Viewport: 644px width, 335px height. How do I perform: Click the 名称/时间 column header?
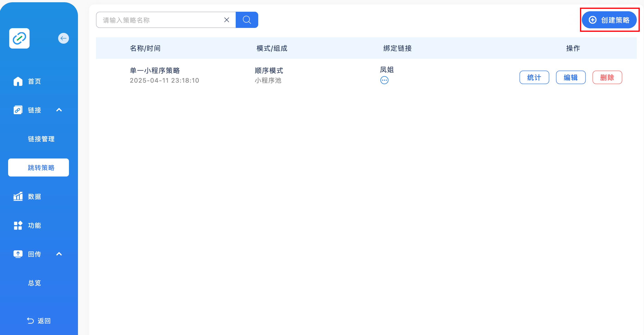pyautogui.click(x=145, y=48)
